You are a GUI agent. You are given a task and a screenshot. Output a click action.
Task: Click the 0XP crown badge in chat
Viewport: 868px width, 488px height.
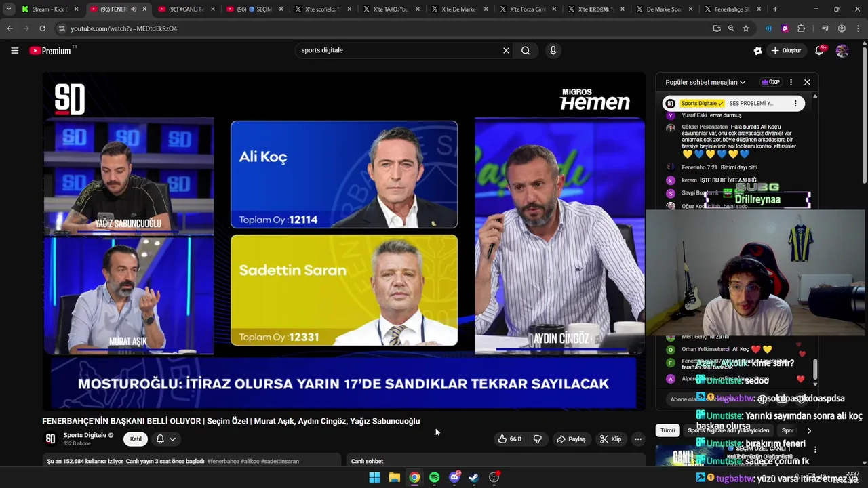pyautogui.click(x=770, y=82)
